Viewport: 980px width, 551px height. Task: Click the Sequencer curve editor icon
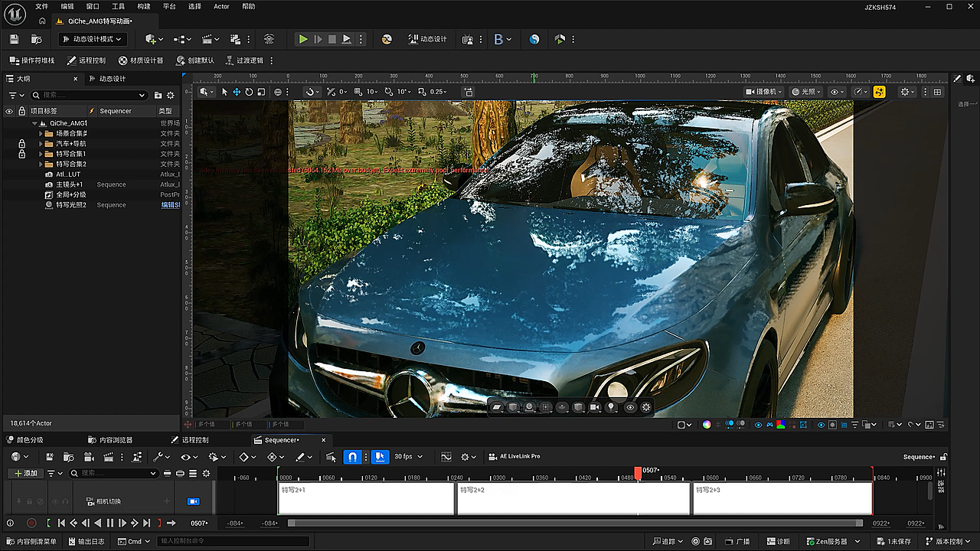click(446, 457)
